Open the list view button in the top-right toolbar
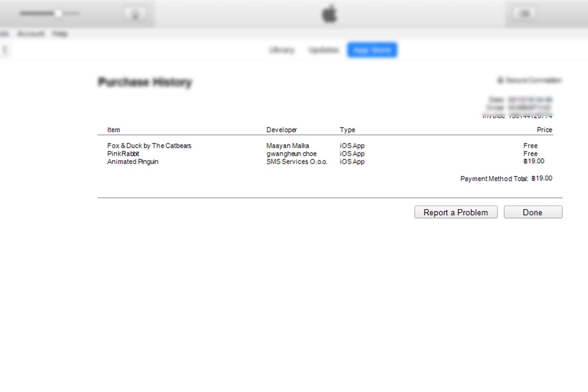Image resolution: width=588 pixels, height=392 pixels. (524, 14)
